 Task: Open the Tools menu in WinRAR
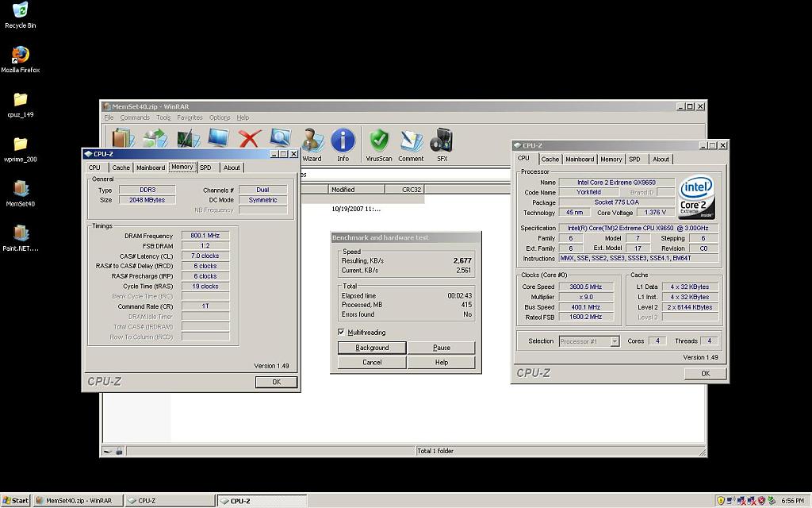[163, 117]
